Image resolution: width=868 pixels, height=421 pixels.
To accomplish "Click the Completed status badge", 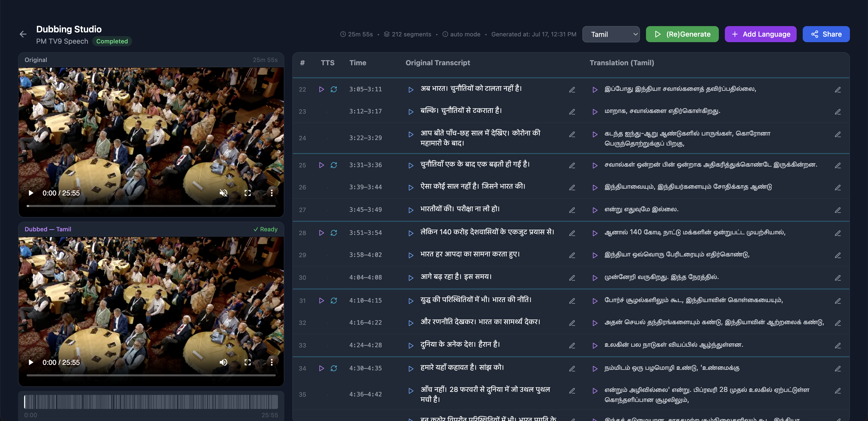I will 112,41.
